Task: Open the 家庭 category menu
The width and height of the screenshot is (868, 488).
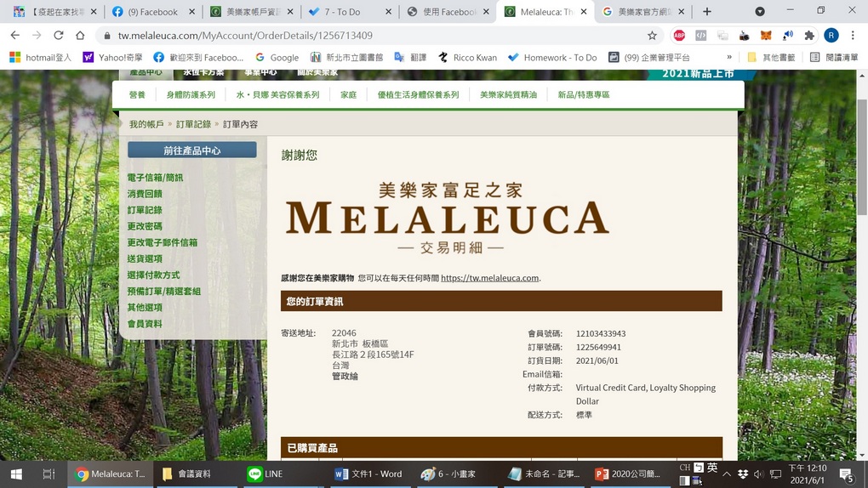Action: (x=348, y=94)
